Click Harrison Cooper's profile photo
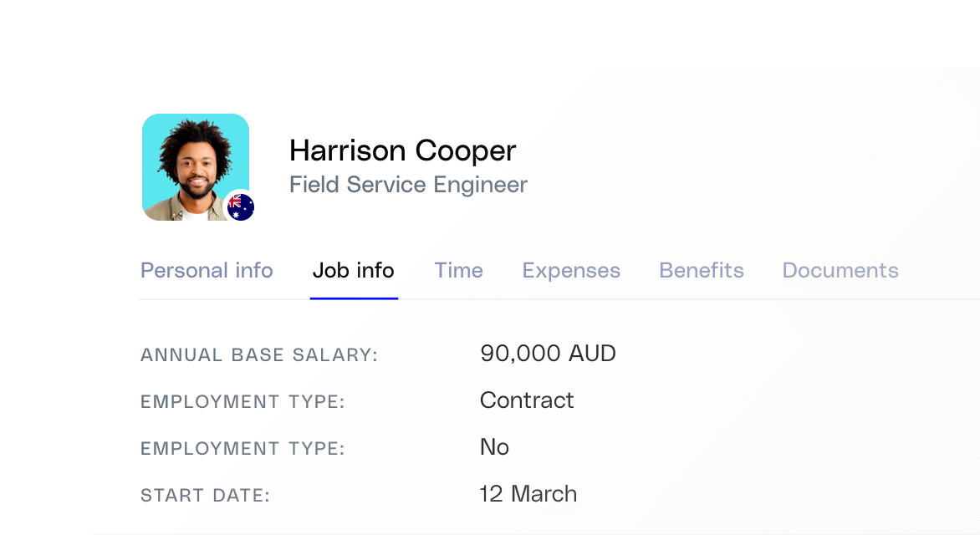This screenshot has height=535, width=980. pos(195,166)
